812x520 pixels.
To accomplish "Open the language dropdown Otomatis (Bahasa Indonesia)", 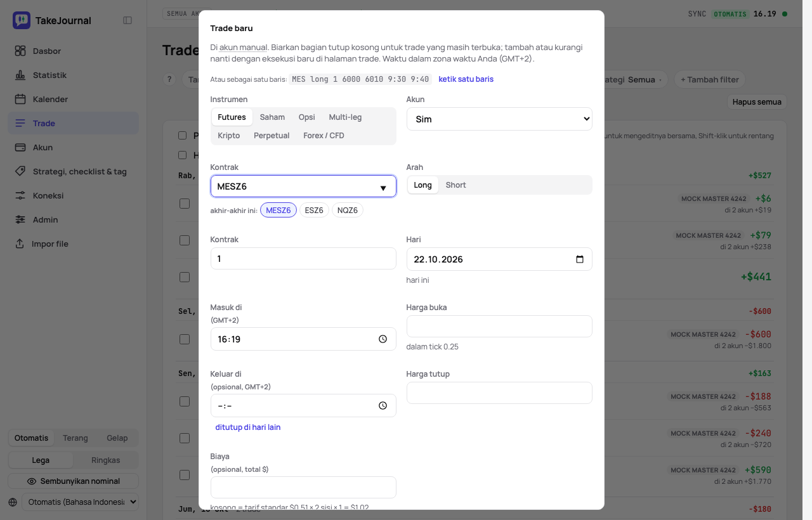I will tap(80, 502).
